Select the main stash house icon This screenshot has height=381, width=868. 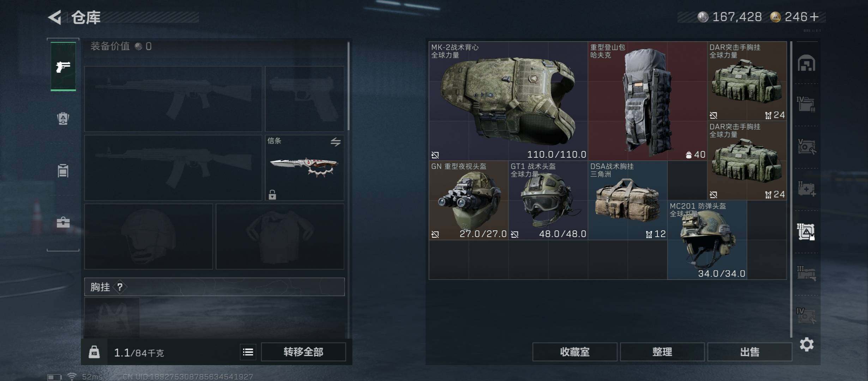point(807,63)
